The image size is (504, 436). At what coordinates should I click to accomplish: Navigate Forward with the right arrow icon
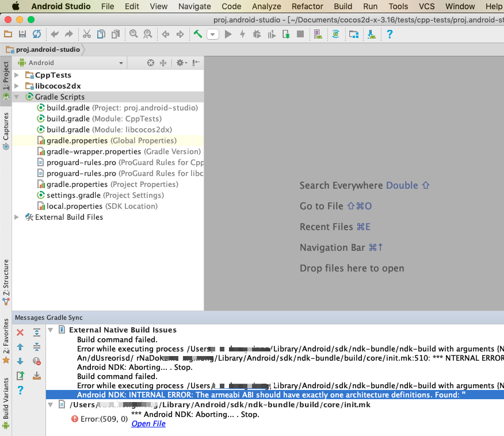[x=180, y=34]
